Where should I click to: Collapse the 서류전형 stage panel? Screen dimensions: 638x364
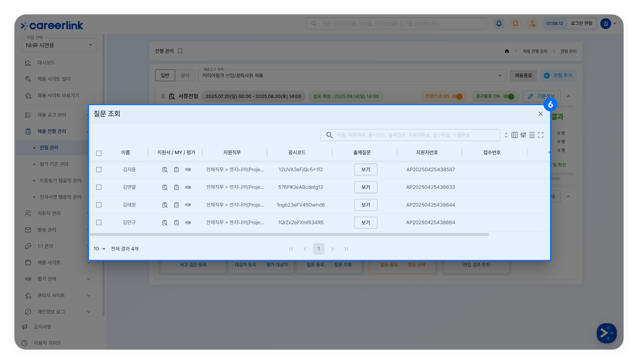pos(568,97)
